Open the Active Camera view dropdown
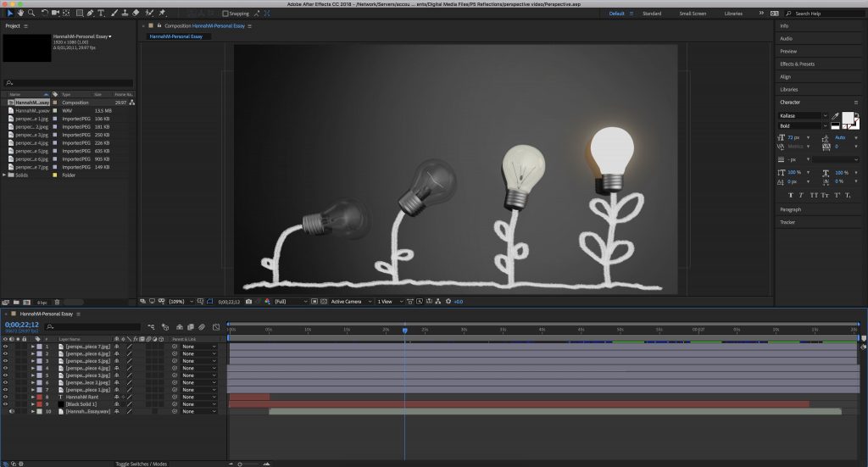Viewport: 868px width, 467px height. tap(348, 301)
